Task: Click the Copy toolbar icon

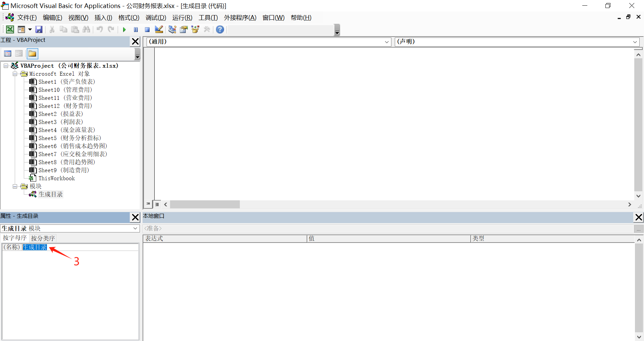Action: pos(63,29)
